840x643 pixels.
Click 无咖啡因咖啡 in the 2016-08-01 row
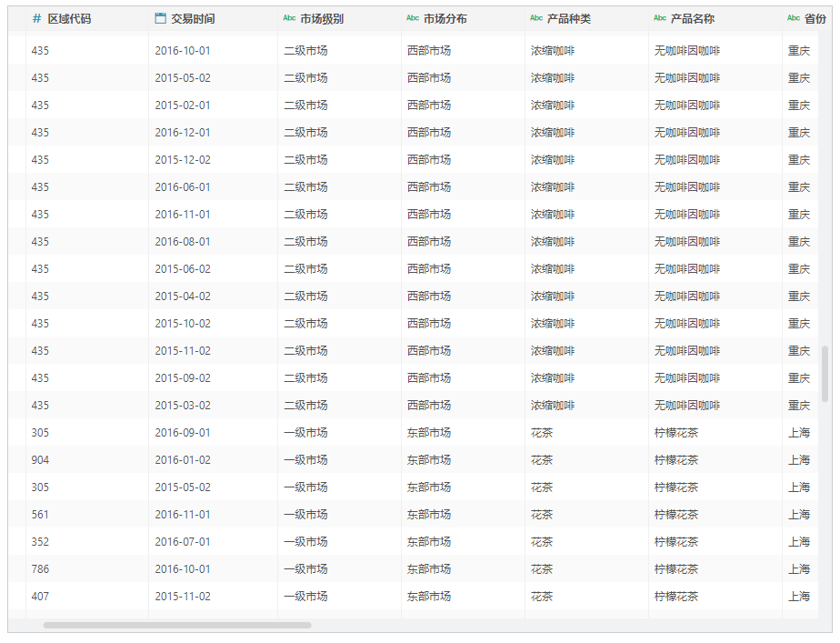click(686, 242)
